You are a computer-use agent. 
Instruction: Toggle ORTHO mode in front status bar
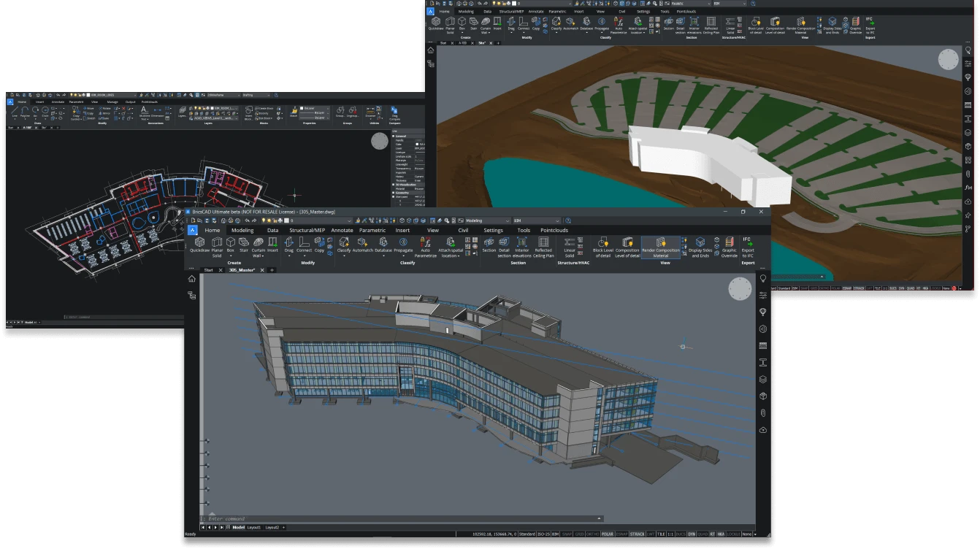(x=592, y=534)
